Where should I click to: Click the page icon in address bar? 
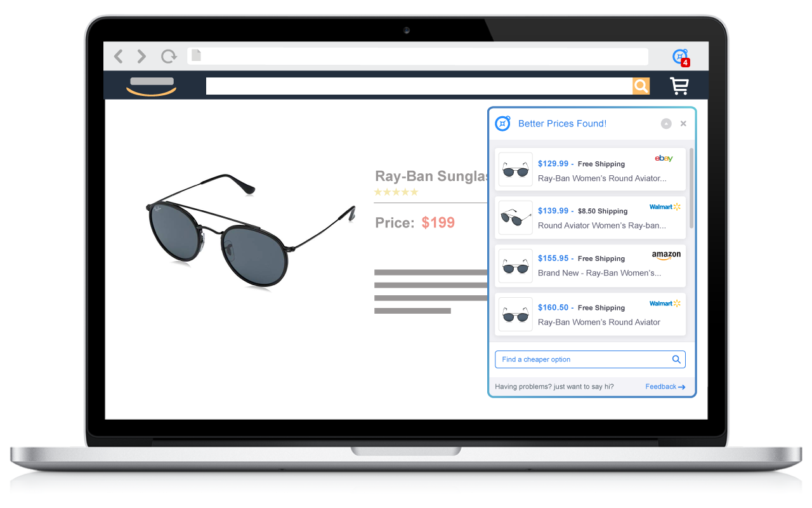[x=196, y=56]
